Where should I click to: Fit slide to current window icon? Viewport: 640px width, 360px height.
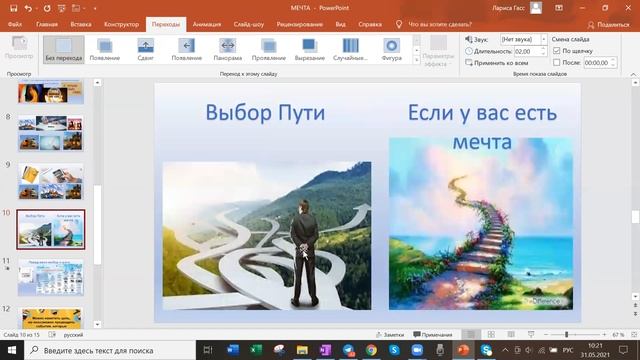click(x=633, y=335)
